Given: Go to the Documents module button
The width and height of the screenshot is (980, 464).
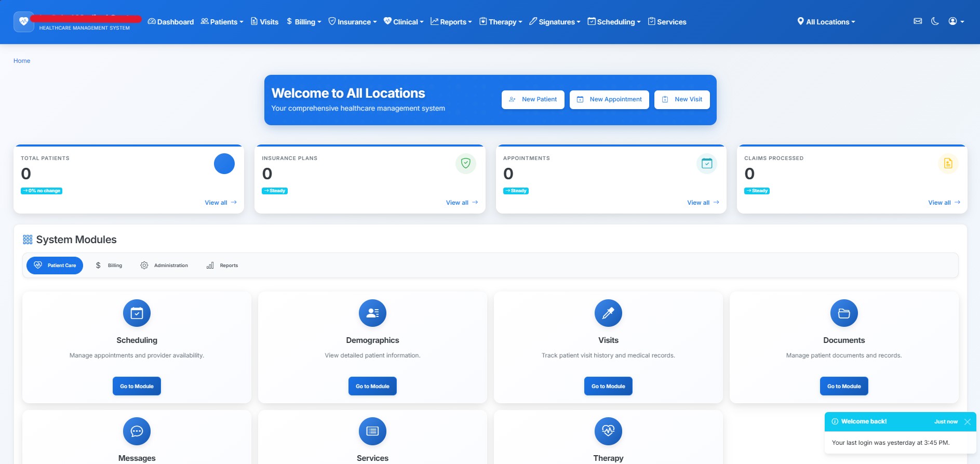Looking at the screenshot, I should [844, 386].
